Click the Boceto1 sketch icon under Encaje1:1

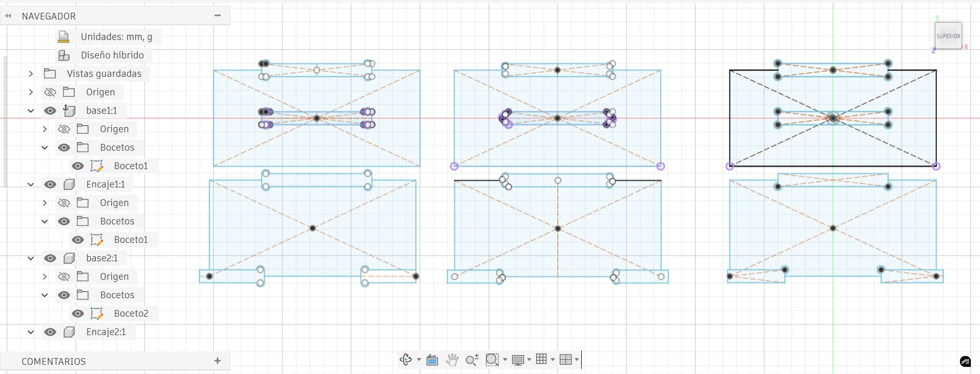point(97,240)
